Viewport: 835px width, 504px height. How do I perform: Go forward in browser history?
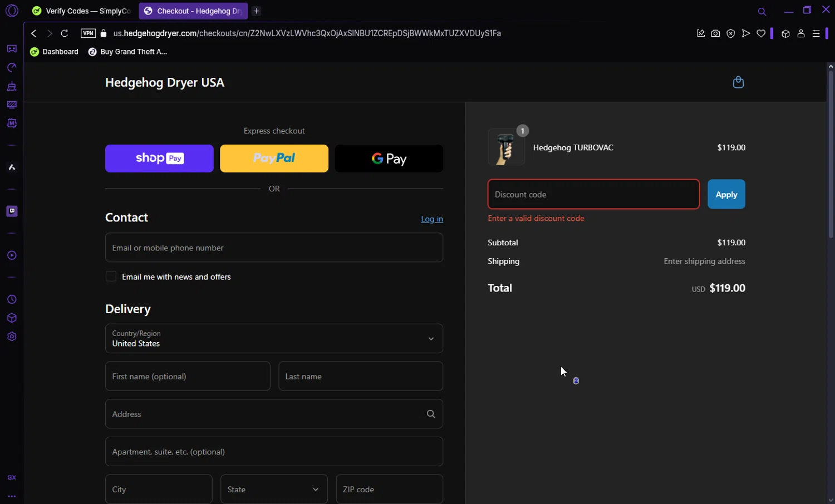pyautogui.click(x=50, y=33)
